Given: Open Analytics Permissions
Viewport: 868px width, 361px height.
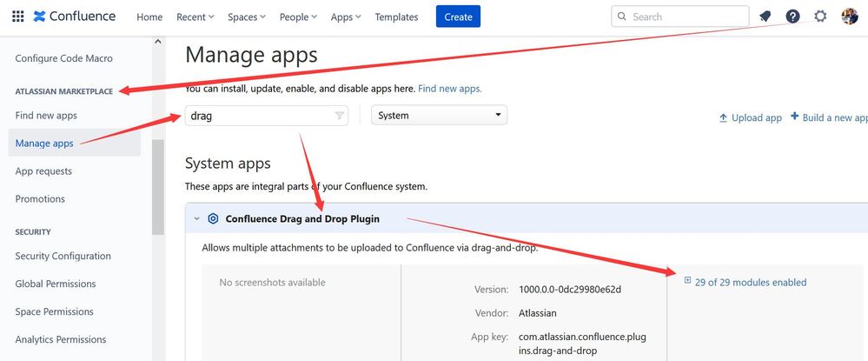Looking at the screenshot, I should click(60, 339).
